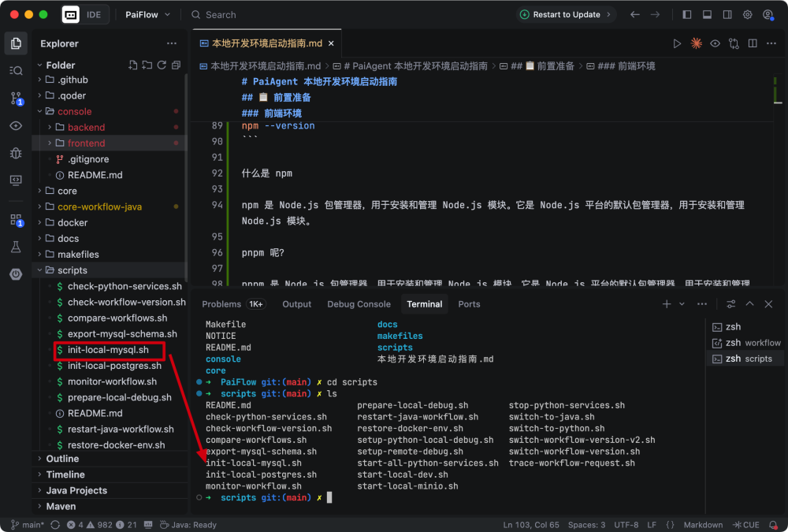Switch to the Problems tab
This screenshot has width=788, height=532.
[221, 304]
